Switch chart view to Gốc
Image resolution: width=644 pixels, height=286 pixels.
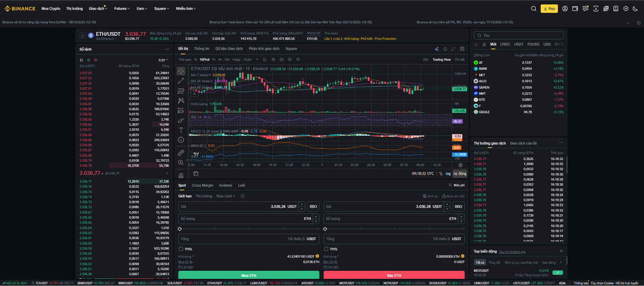point(426,59)
